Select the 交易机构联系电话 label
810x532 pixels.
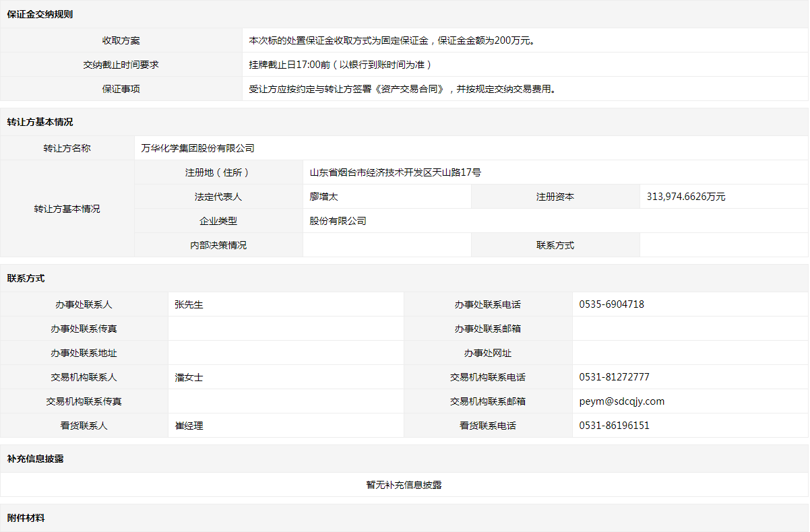pos(488,377)
